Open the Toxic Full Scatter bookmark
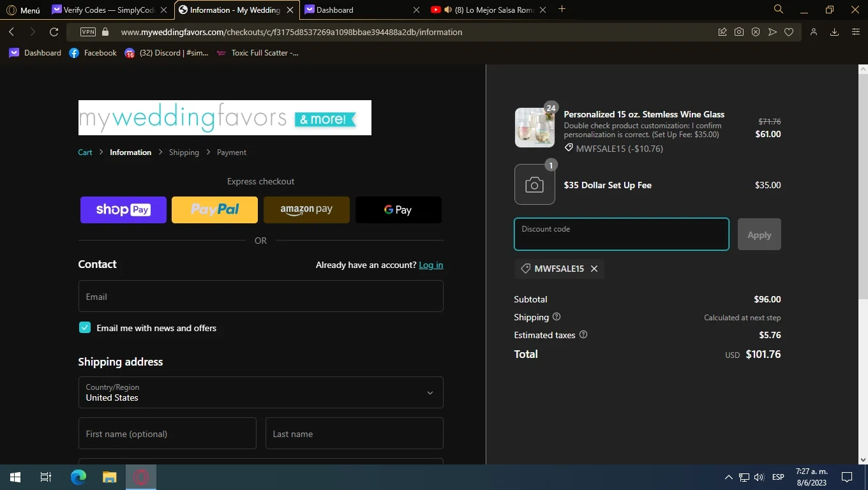This screenshot has height=490, width=868. (257, 53)
